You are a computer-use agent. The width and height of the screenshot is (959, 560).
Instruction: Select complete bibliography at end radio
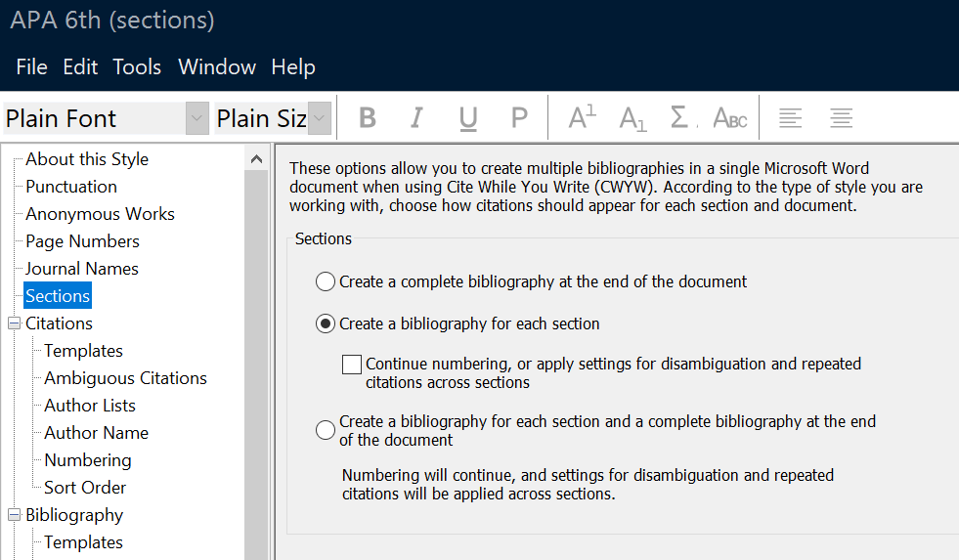point(326,281)
